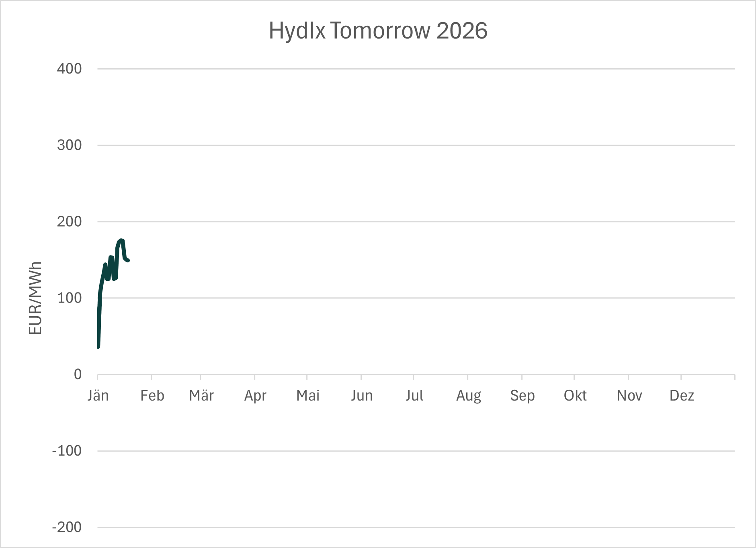
Task: Click the 100 y-axis label
Action: click(x=69, y=298)
